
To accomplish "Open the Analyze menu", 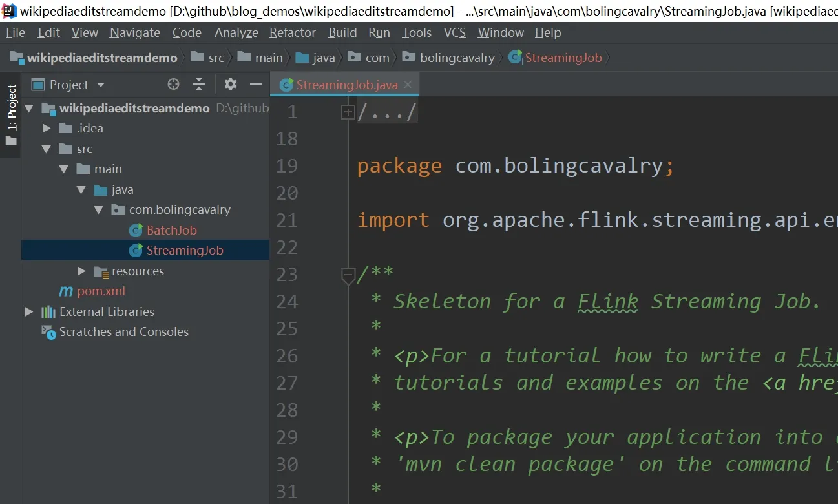I will (x=236, y=32).
